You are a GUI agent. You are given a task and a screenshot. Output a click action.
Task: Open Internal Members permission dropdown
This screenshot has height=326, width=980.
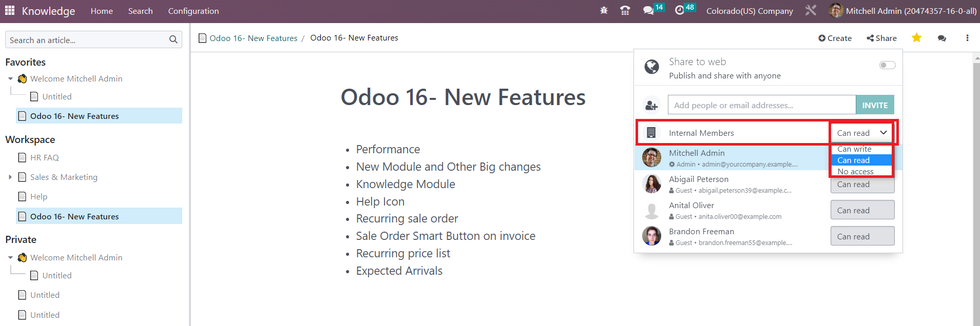click(862, 133)
